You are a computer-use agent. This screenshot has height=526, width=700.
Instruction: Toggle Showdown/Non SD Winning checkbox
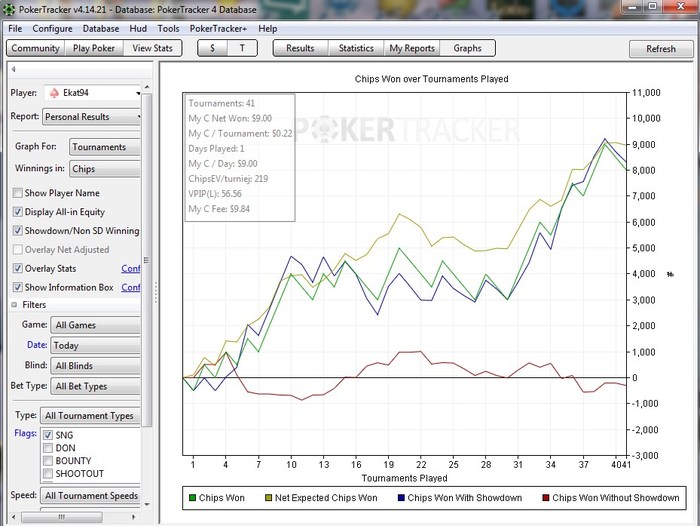point(17,230)
